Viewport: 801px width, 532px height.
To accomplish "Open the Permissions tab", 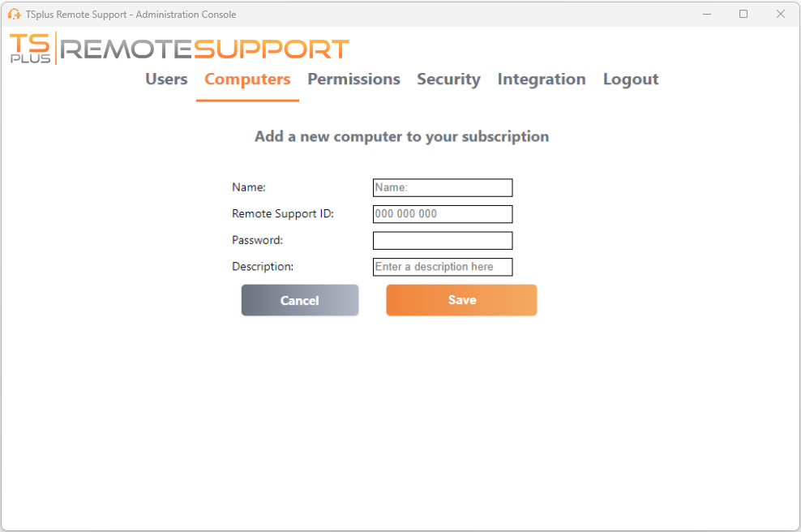I will tap(353, 79).
